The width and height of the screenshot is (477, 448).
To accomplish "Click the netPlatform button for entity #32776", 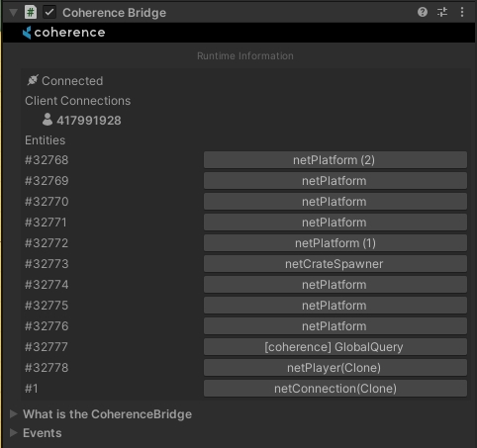I will point(335,326).
